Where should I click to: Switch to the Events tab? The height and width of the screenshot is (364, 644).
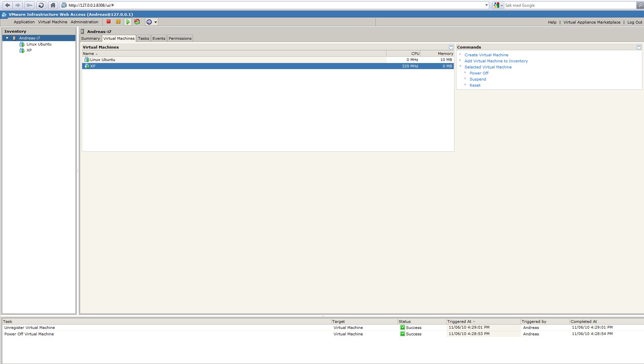159,38
